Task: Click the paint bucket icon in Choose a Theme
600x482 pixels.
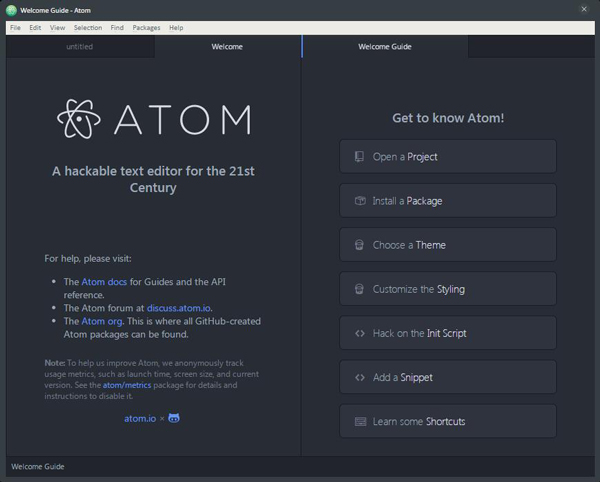Action: pyautogui.click(x=359, y=245)
